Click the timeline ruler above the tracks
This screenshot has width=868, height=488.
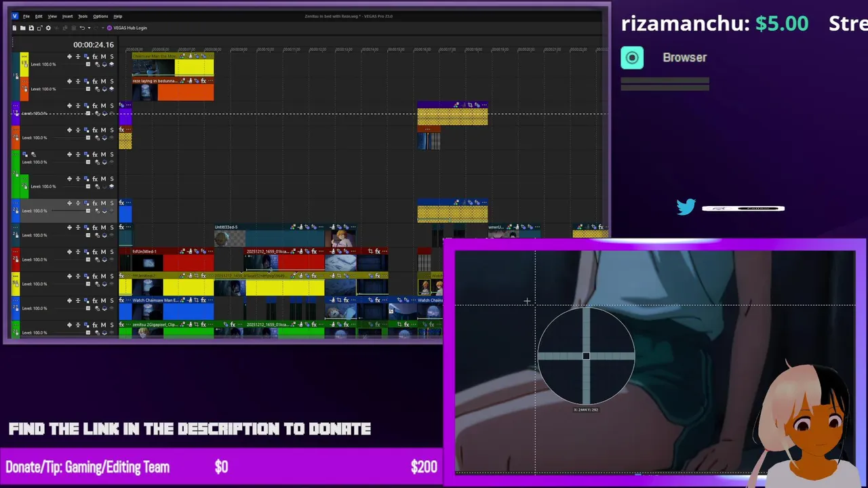click(x=364, y=49)
